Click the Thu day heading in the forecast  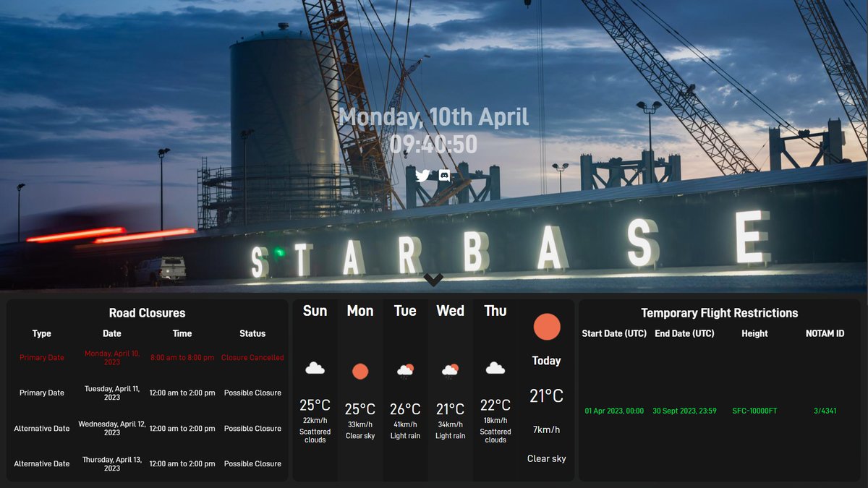[x=495, y=311]
